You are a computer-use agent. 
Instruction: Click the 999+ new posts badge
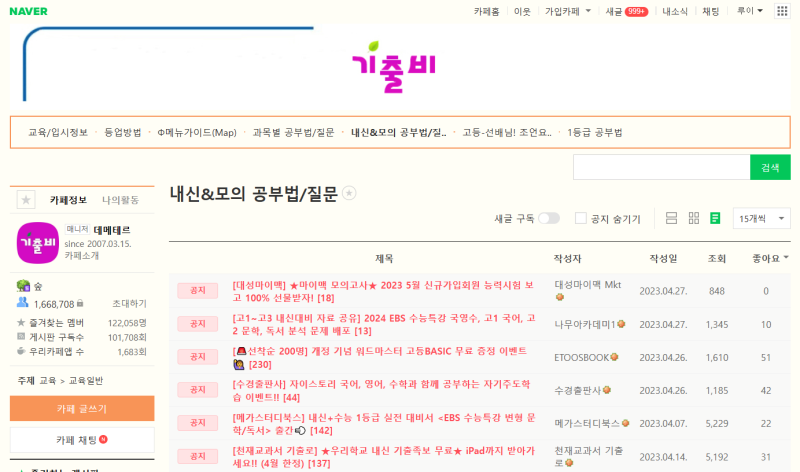click(x=637, y=11)
